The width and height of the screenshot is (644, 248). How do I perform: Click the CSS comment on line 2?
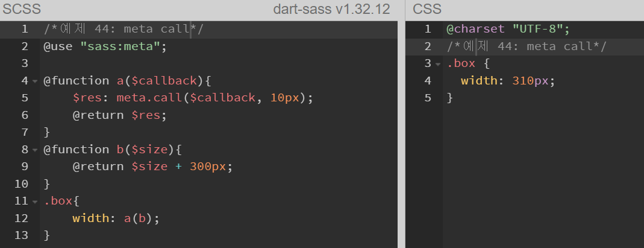point(527,46)
